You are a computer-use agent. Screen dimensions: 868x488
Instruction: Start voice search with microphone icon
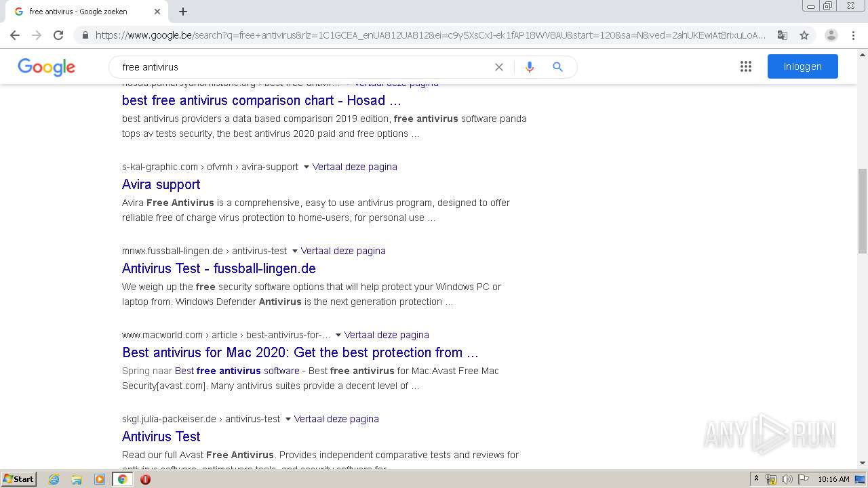530,67
